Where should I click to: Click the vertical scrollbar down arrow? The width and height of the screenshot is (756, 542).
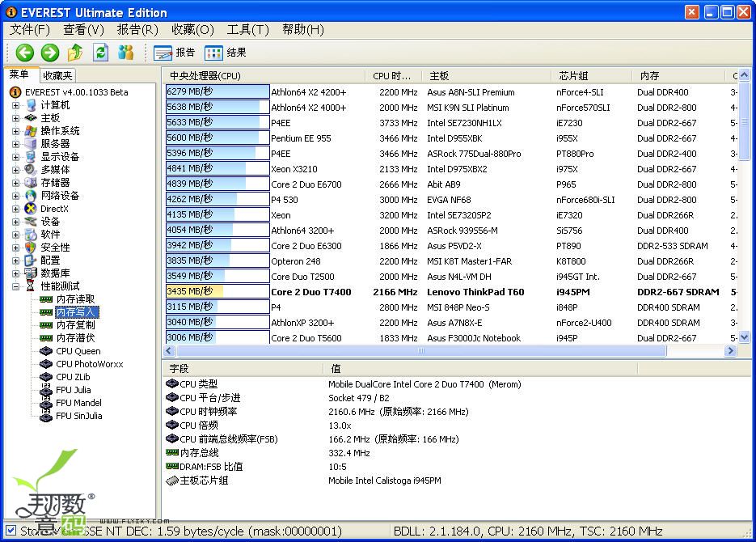(x=745, y=337)
